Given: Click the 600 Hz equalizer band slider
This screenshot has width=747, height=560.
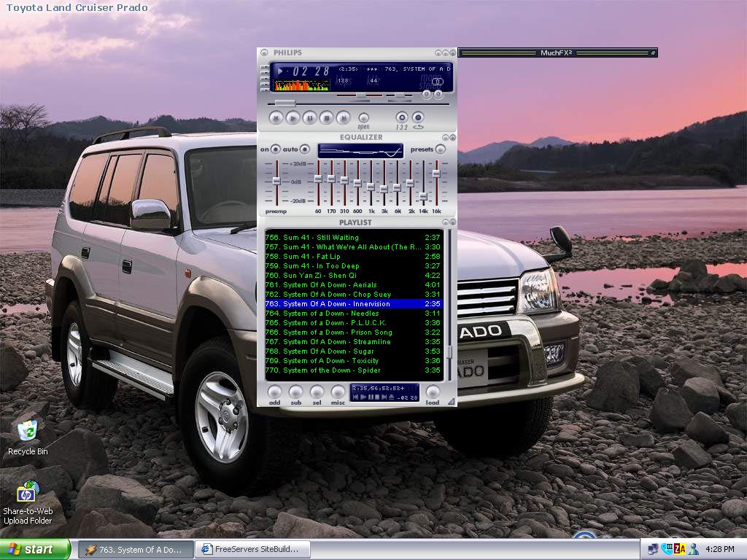Looking at the screenshot, I should (357, 183).
